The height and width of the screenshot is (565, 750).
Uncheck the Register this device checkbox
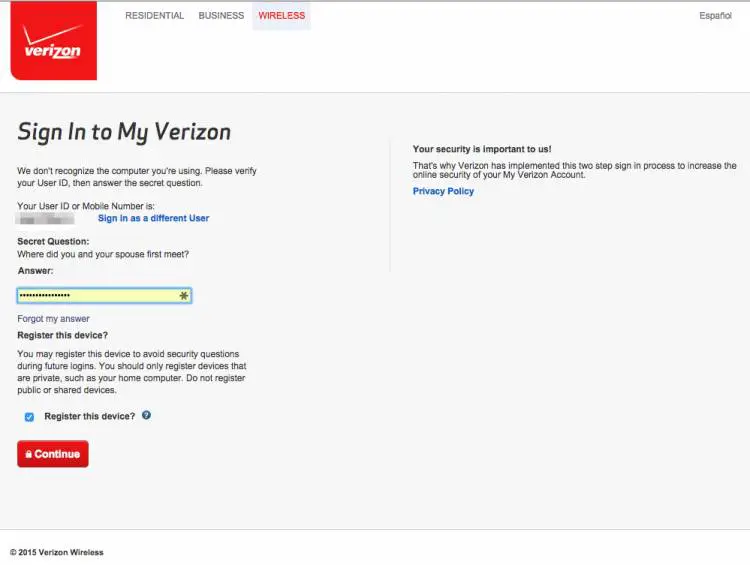29,417
